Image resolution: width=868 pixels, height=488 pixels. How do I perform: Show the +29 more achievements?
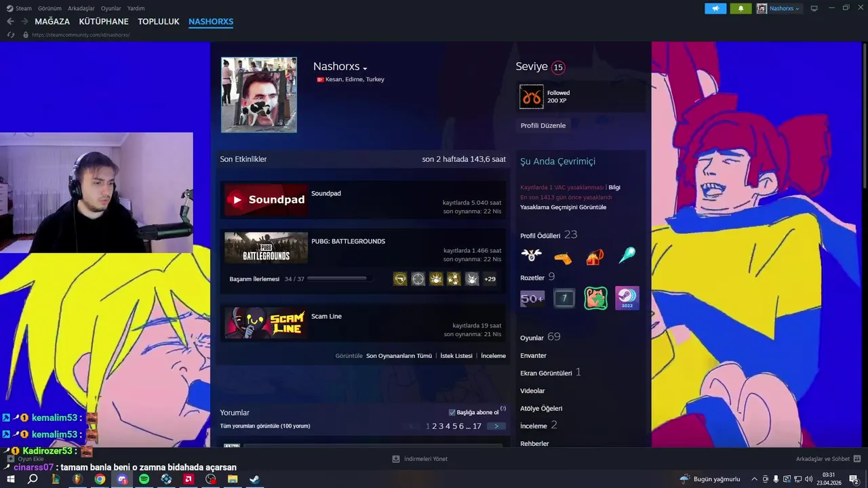pos(490,279)
